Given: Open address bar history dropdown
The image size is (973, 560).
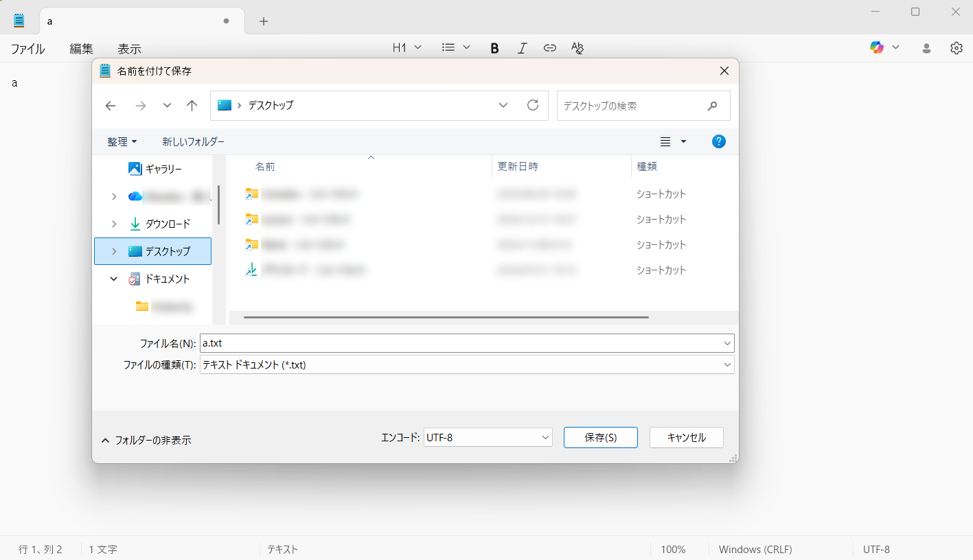Looking at the screenshot, I should (503, 105).
